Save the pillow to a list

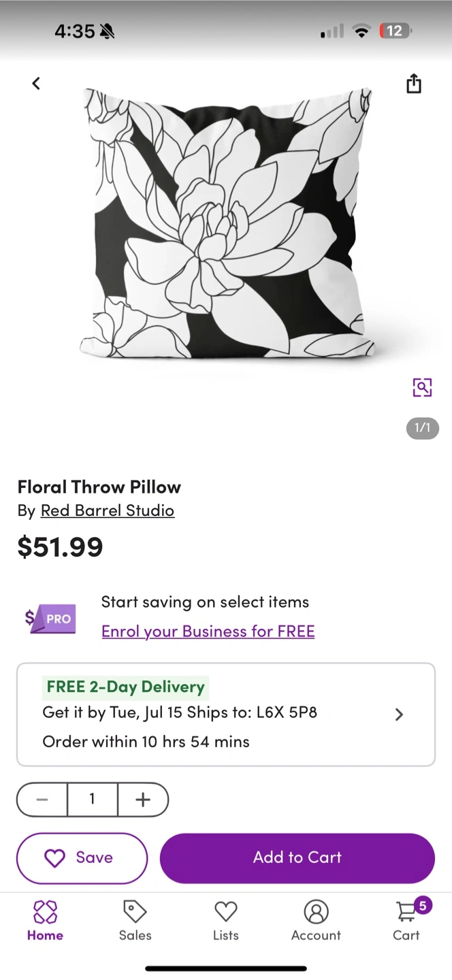pyautogui.click(x=82, y=857)
